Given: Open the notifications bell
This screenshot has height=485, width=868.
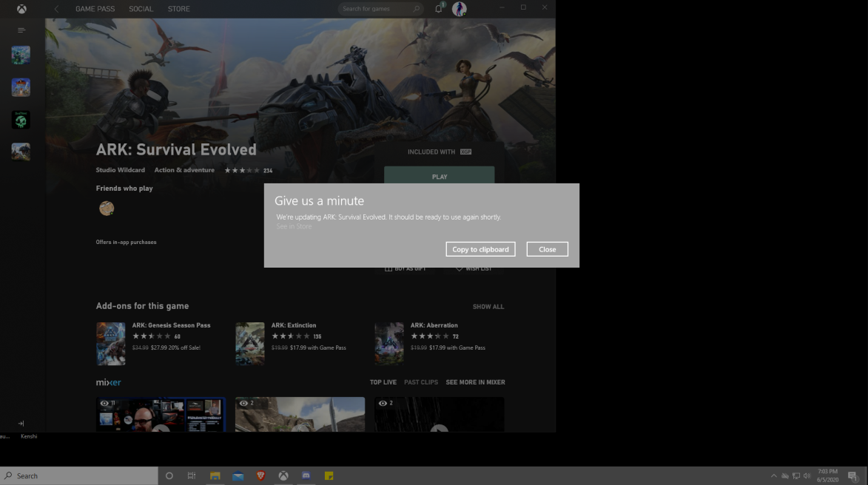Looking at the screenshot, I should [x=438, y=9].
